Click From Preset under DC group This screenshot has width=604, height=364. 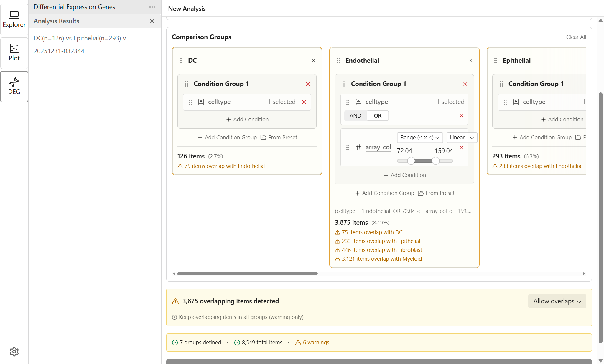(x=279, y=138)
